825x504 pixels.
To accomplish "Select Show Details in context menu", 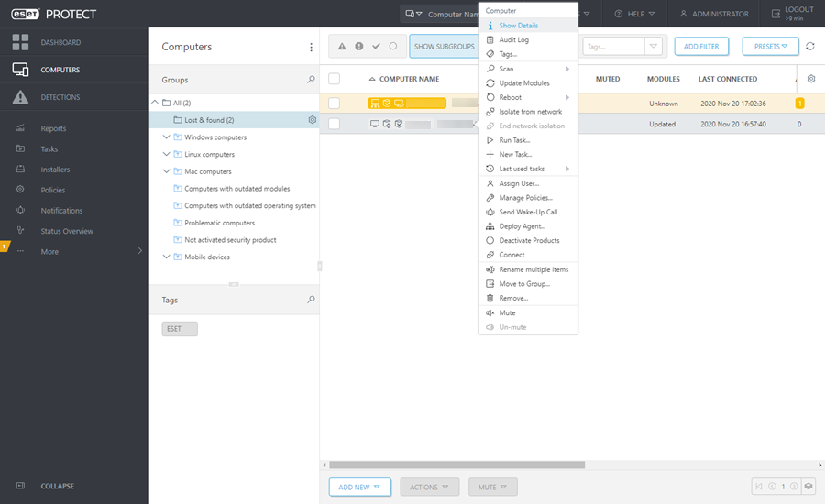I will click(x=528, y=26).
